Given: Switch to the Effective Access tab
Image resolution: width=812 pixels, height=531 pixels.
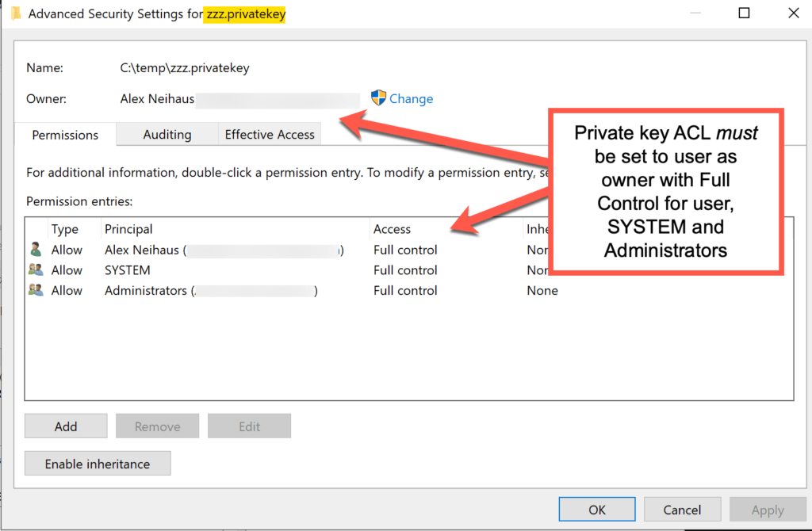Looking at the screenshot, I should (269, 135).
